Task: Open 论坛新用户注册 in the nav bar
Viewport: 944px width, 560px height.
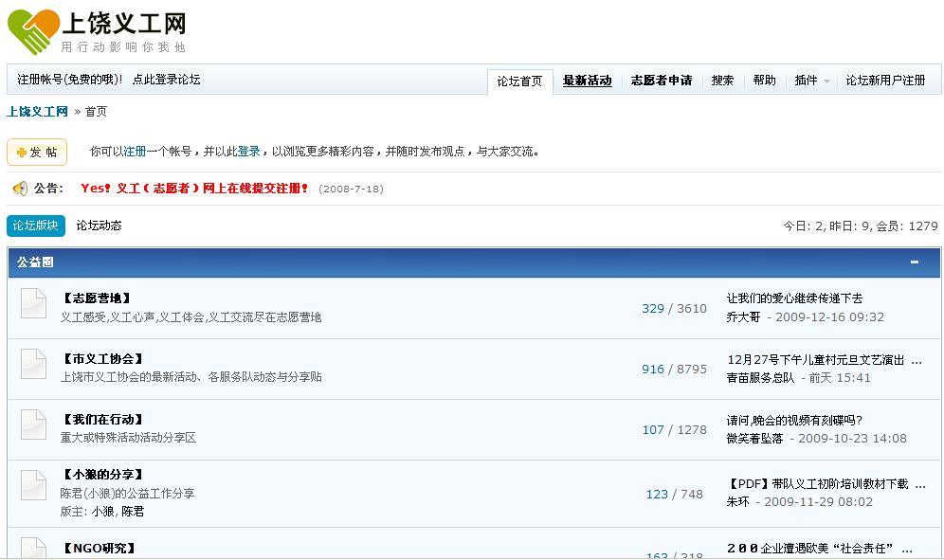Action: tap(885, 81)
